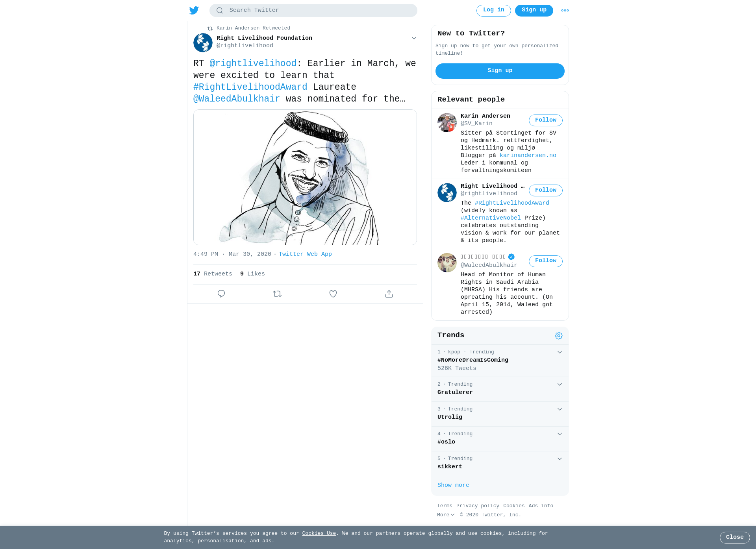Select the Gratulerer trending item
This screenshot has width=756, height=549.
click(x=500, y=389)
